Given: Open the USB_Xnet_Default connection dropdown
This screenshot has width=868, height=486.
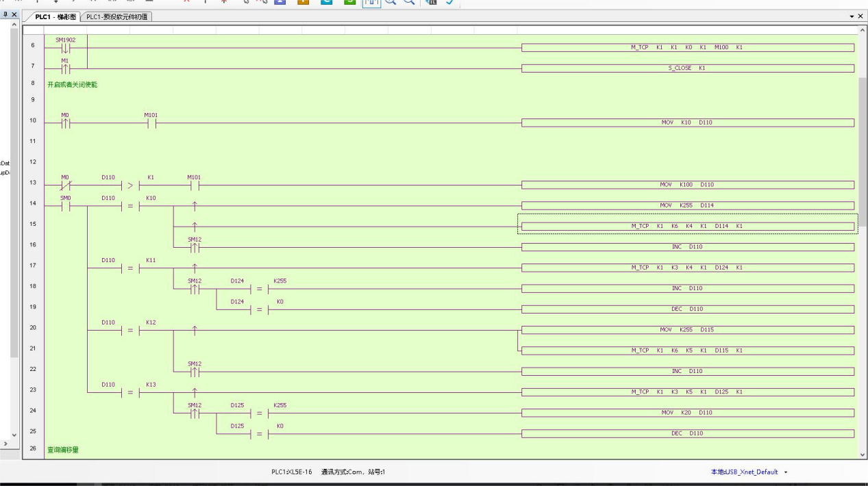Looking at the screenshot, I should [785, 472].
